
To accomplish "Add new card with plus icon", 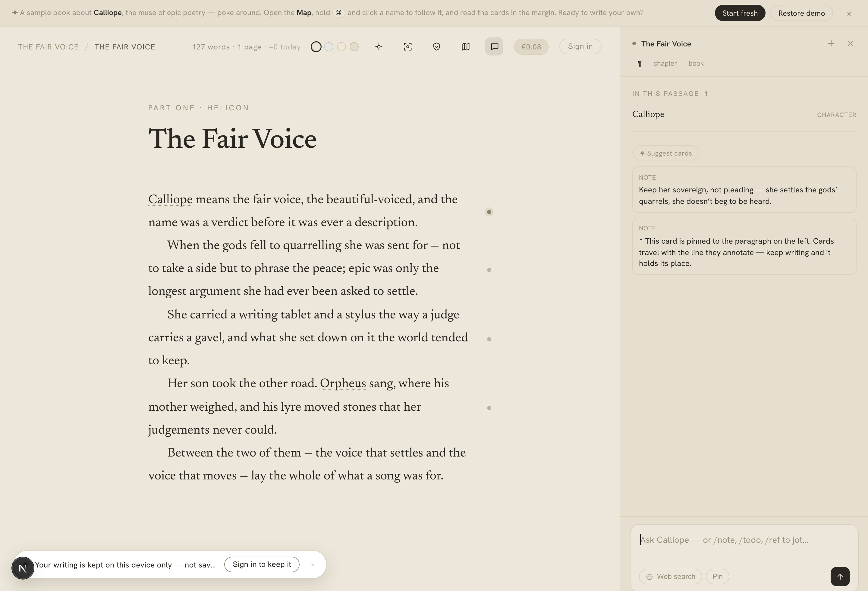I will tap(831, 44).
